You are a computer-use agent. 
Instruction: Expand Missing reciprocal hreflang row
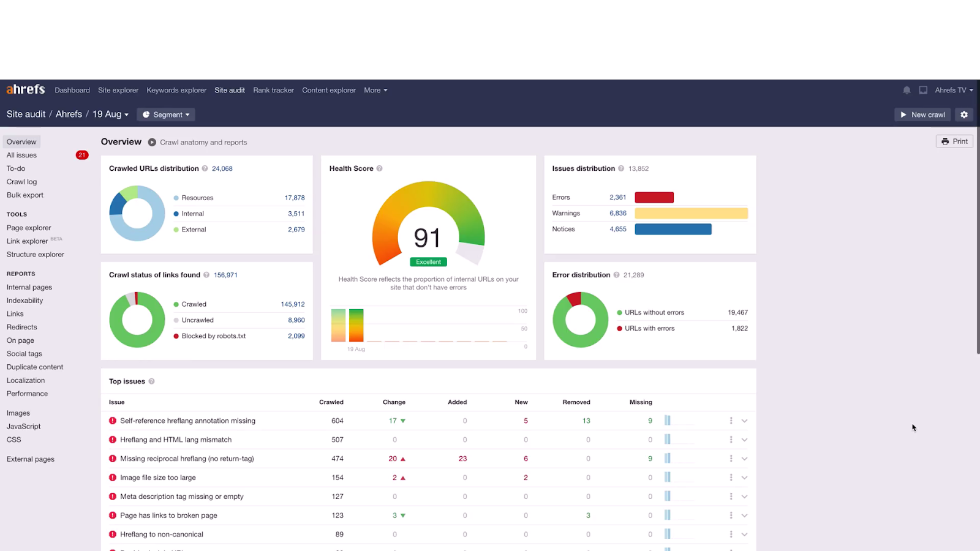click(745, 459)
